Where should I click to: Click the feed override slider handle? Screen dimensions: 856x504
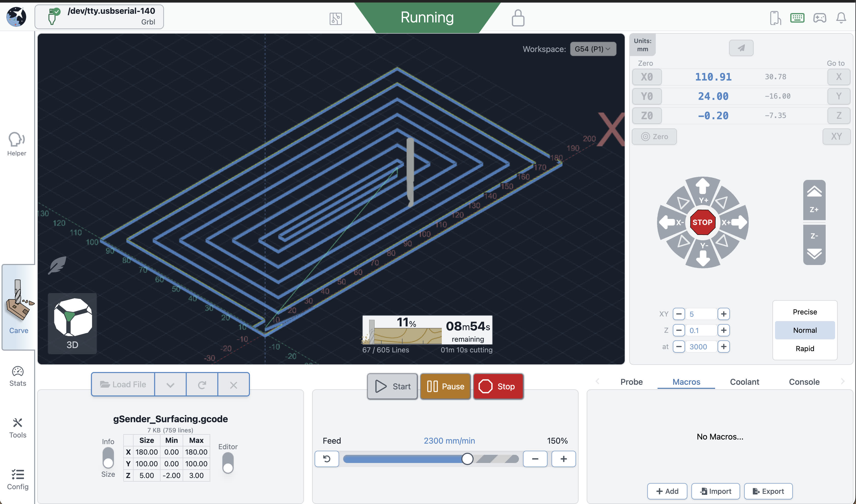point(467,459)
